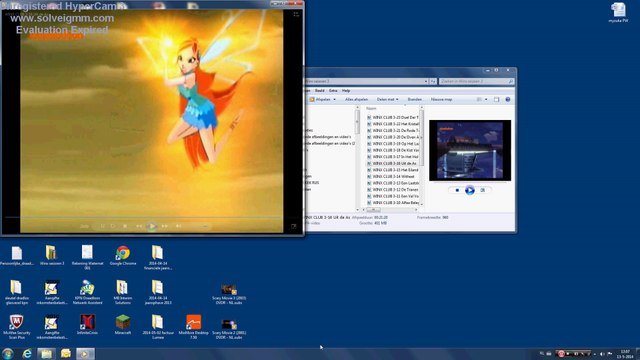
Task: Select the KPN Draadloos Network Assistent icon
Action: pos(87,292)
